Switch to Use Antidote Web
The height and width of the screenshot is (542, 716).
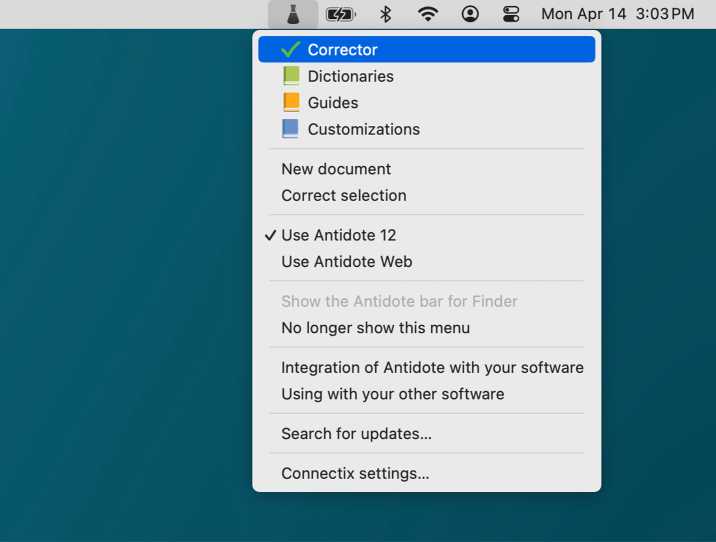346,262
